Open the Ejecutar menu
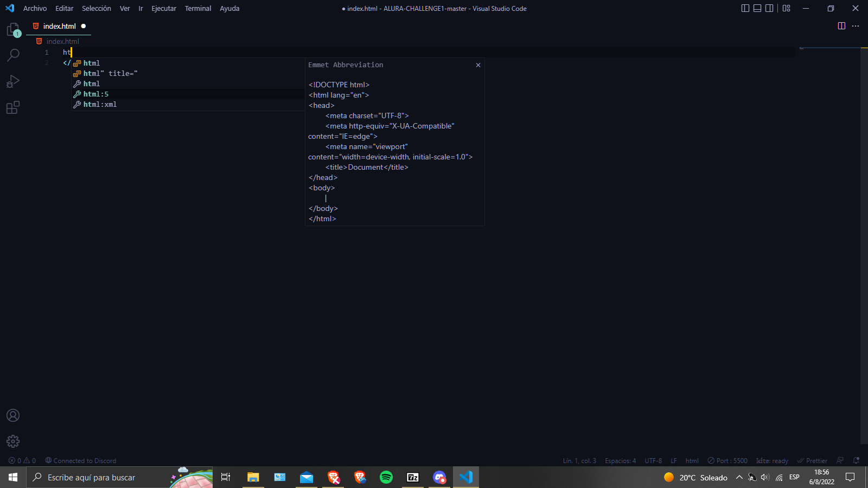The height and width of the screenshot is (488, 868). pos(164,8)
